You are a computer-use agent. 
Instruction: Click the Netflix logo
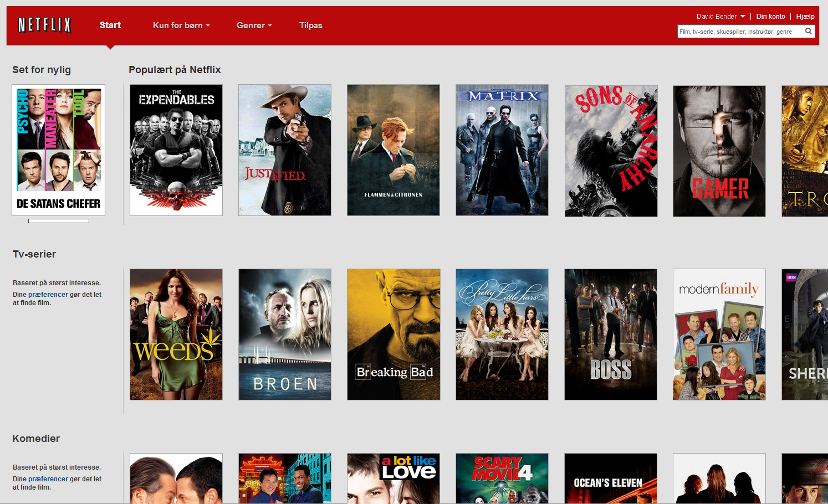coord(45,25)
